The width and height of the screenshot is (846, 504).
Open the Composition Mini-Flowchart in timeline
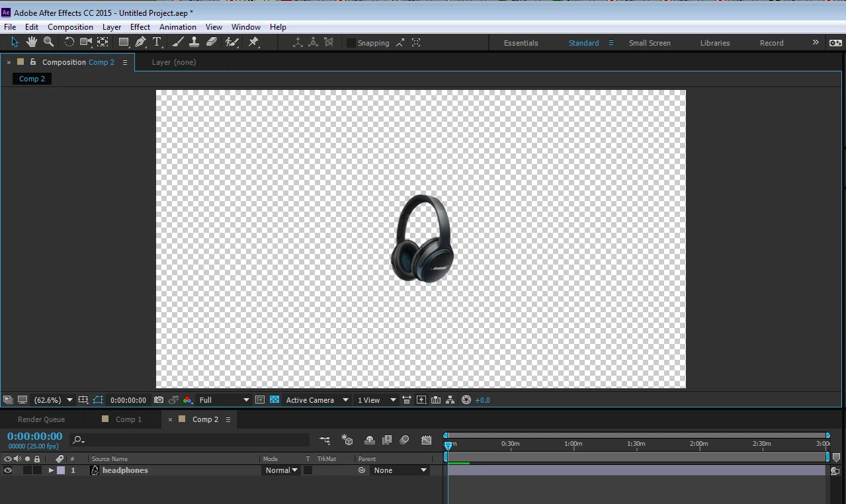coord(325,440)
